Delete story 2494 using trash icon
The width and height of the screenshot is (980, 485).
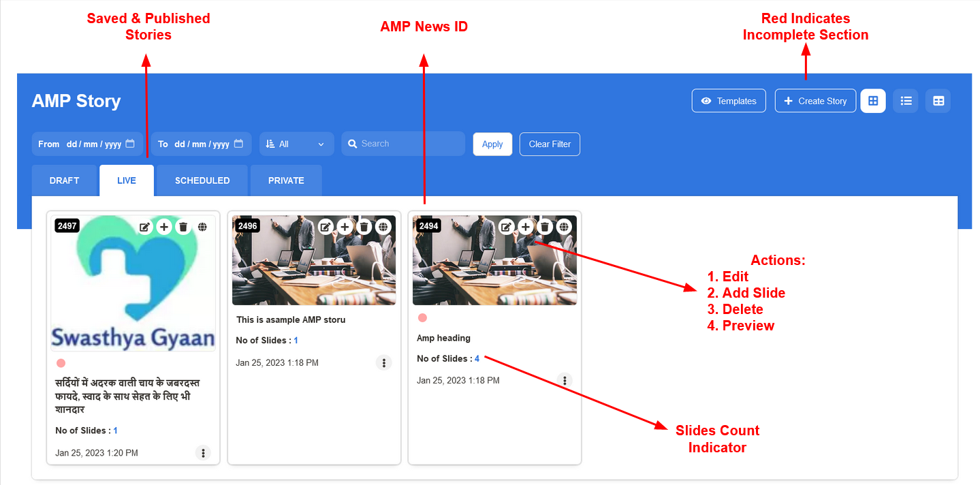pos(545,227)
